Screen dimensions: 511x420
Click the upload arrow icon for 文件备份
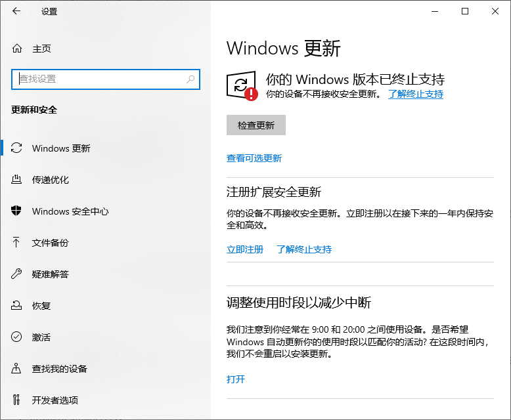tap(16, 243)
